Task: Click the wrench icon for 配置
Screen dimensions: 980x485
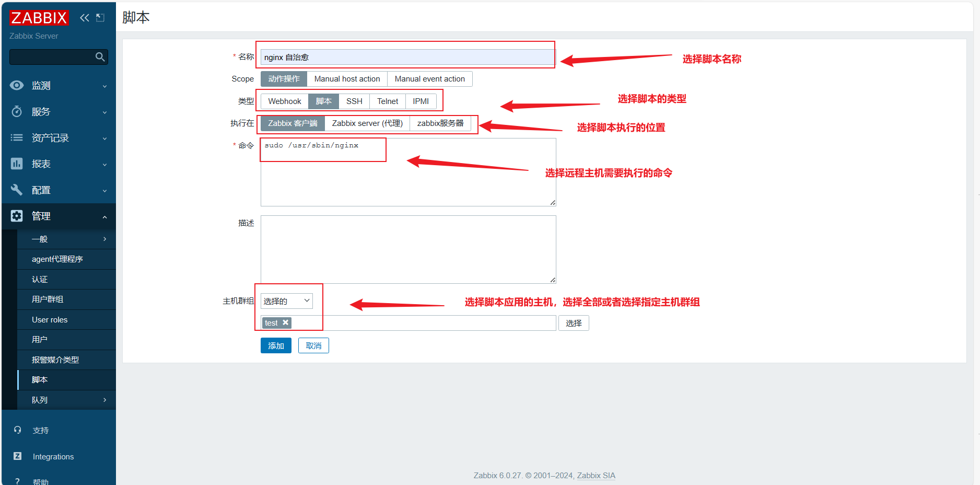Action: (17, 190)
